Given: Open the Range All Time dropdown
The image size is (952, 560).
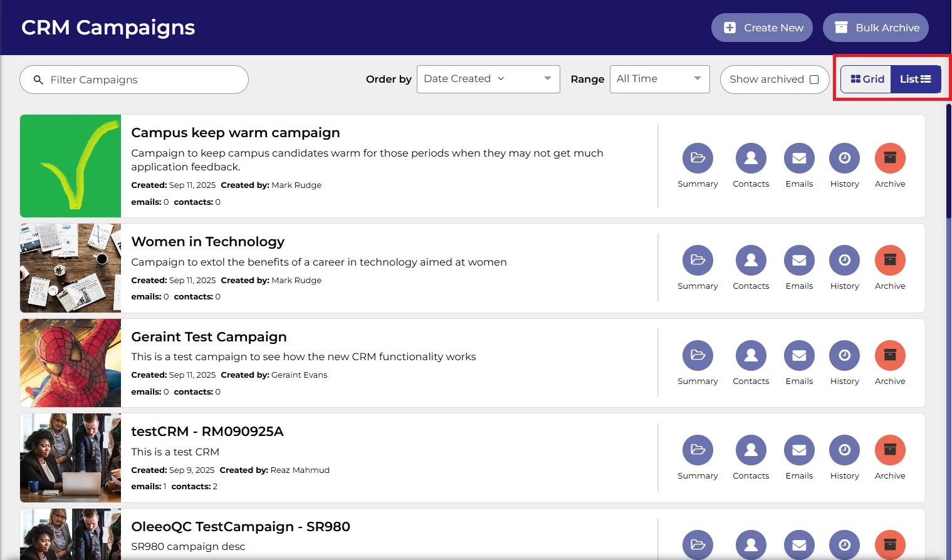Looking at the screenshot, I should pos(660,79).
